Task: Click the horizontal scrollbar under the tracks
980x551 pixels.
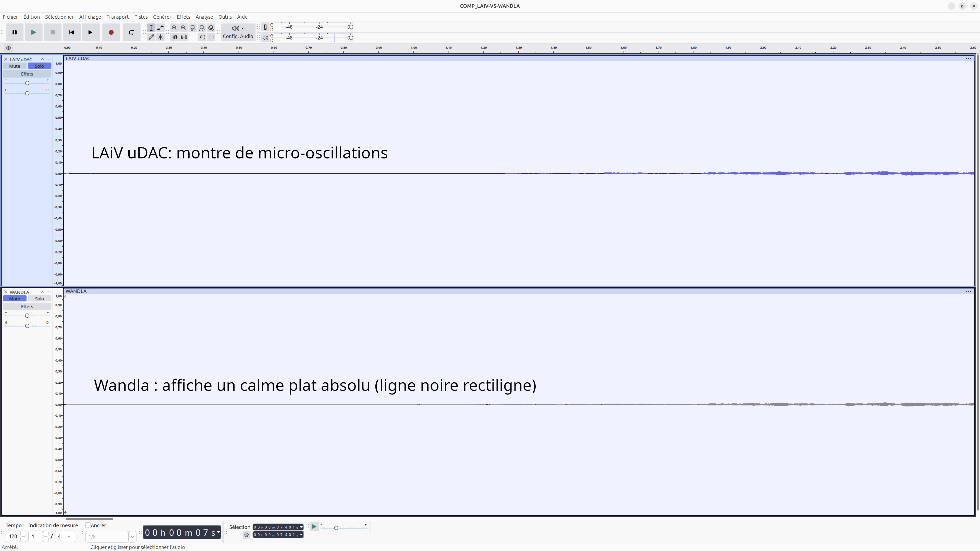Action: [89, 519]
